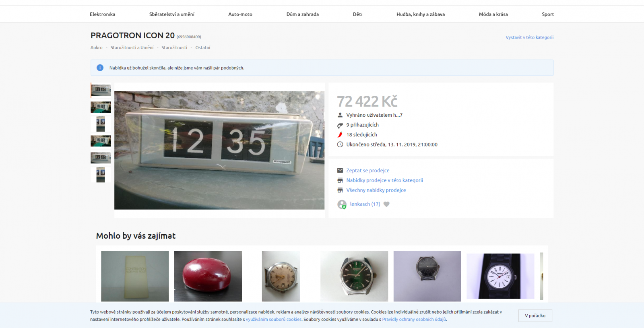The height and width of the screenshot is (328, 644).
Task: Open the Děti category
Action: coord(357,14)
